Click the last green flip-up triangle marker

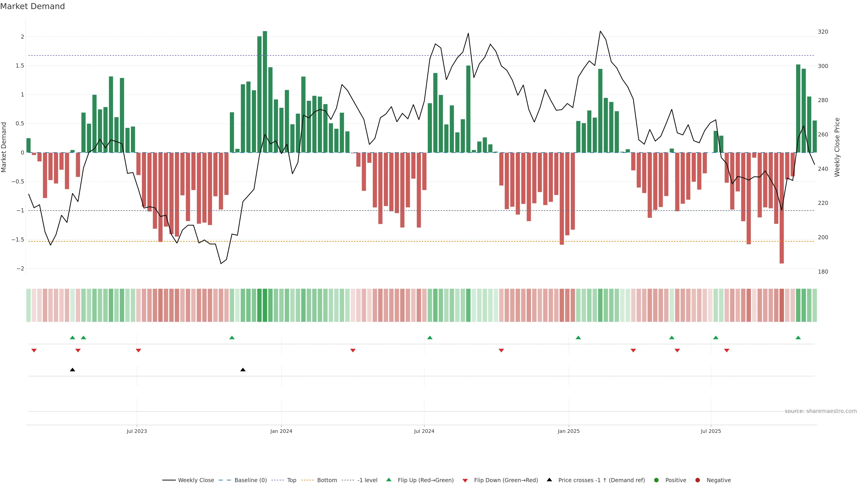(x=798, y=338)
